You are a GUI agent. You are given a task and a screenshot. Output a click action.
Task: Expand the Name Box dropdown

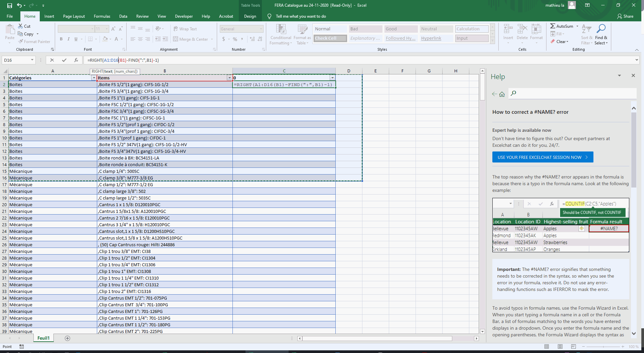click(32, 60)
